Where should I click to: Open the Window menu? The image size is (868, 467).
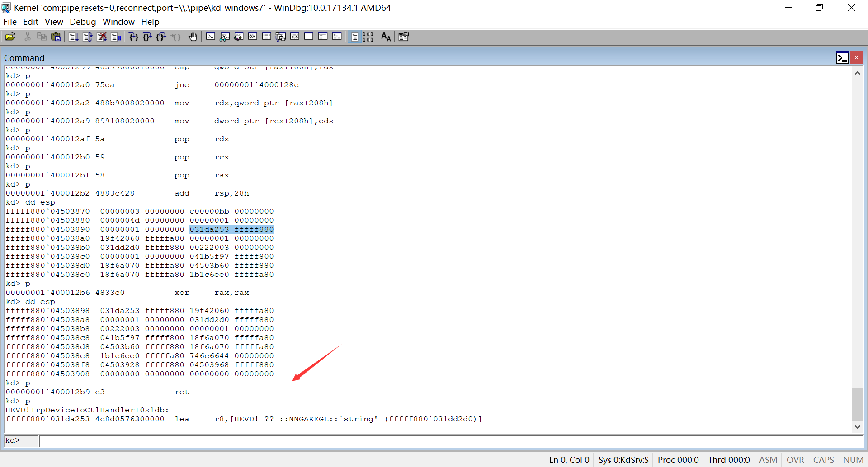click(118, 22)
